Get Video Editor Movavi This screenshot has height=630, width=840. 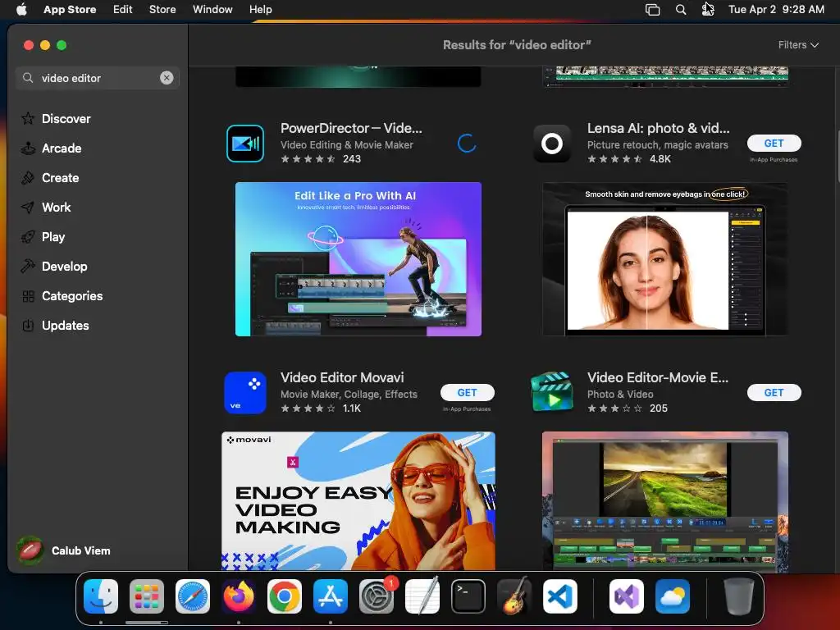pos(467,393)
